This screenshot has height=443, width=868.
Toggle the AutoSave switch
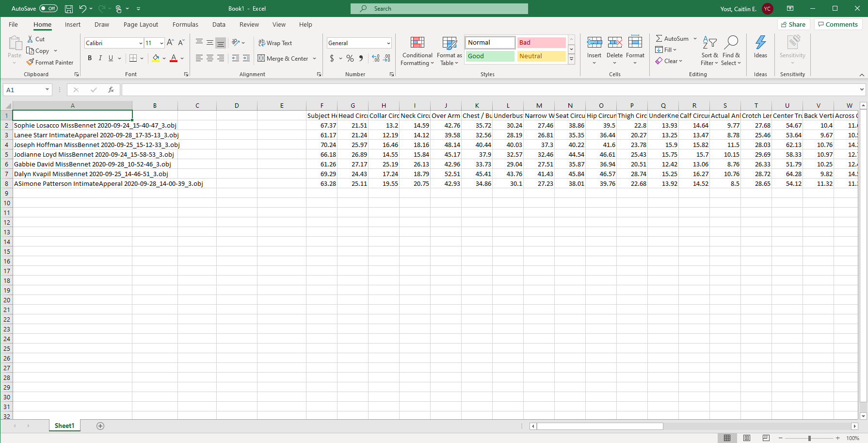[48, 9]
